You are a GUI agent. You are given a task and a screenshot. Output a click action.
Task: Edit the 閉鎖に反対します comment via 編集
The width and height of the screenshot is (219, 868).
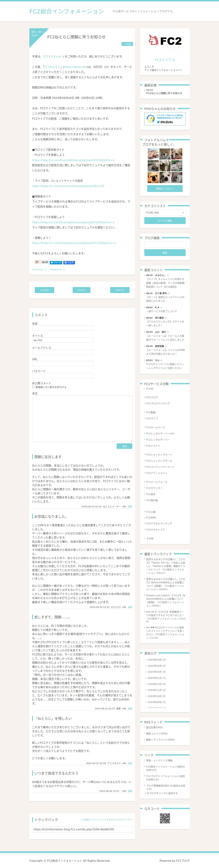pos(130,506)
